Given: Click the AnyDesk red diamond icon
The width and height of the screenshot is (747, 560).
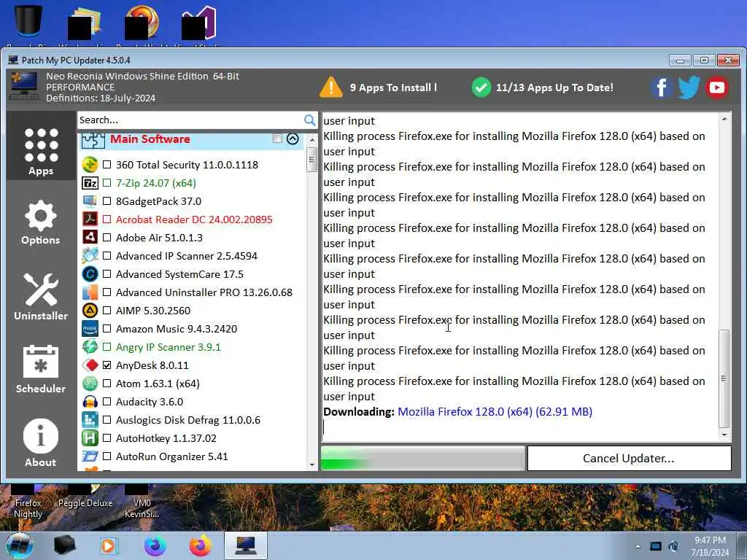Looking at the screenshot, I should [90, 365].
